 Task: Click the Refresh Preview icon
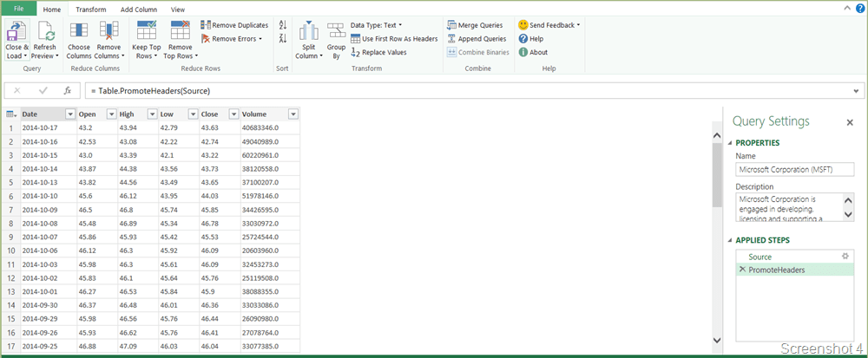pyautogui.click(x=45, y=33)
